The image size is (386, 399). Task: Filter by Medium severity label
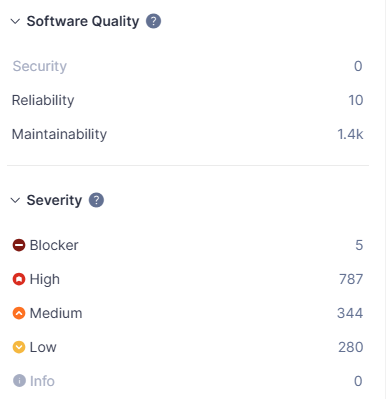point(56,313)
